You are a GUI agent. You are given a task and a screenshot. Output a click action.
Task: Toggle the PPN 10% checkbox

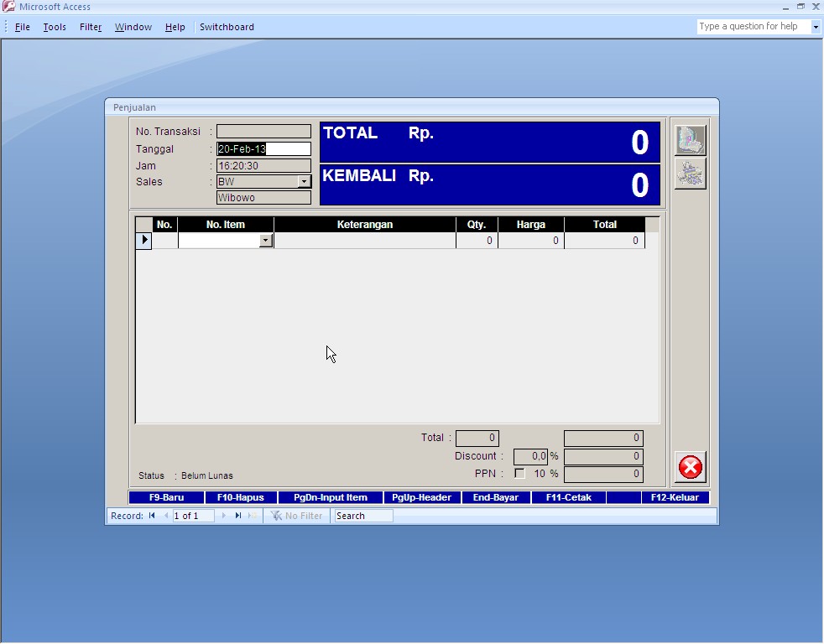tap(519, 473)
